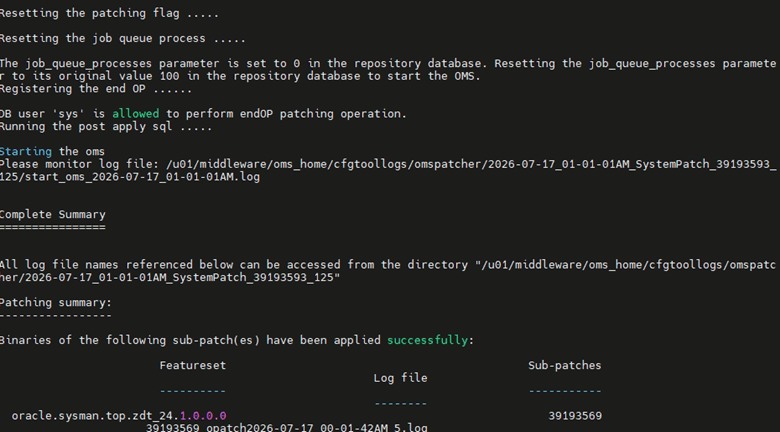Click the magenta 1.0.0.0 version text
This screenshot has height=432, width=780.
click(203, 416)
